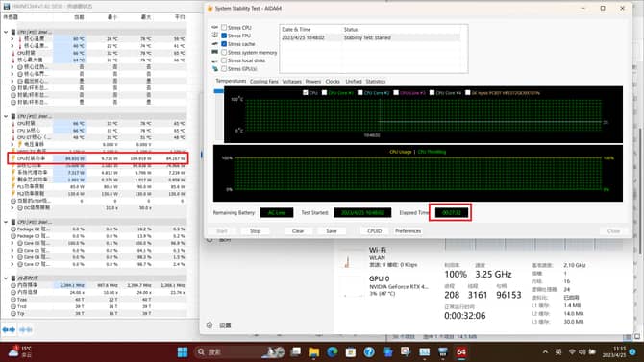Switch to the Cooling Fans tab
Viewport: 644px width, 362px height.
(263, 82)
